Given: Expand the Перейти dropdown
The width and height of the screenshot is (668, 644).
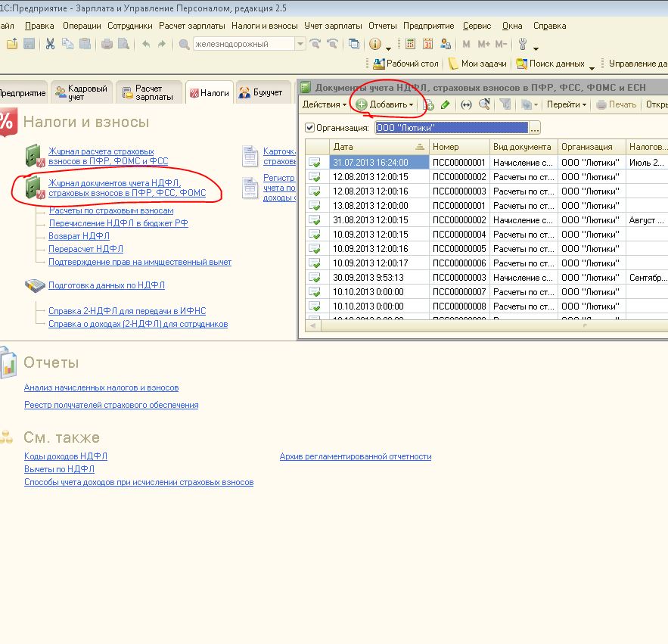Looking at the screenshot, I should (566, 104).
